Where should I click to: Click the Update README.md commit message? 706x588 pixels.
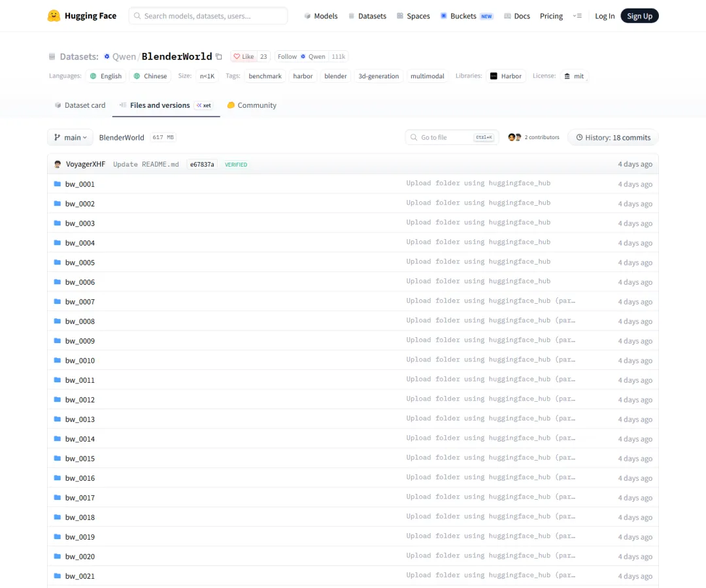click(146, 165)
